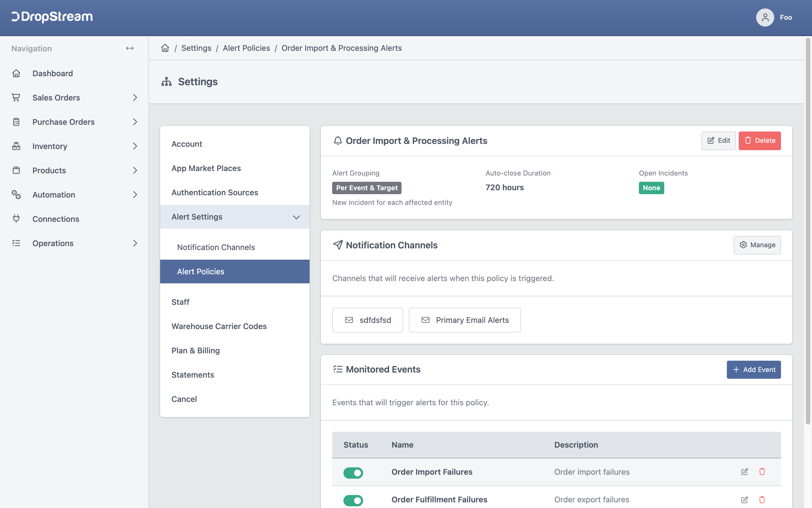
Task: Expand the Products submenu chevron
Action: tap(135, 170)
